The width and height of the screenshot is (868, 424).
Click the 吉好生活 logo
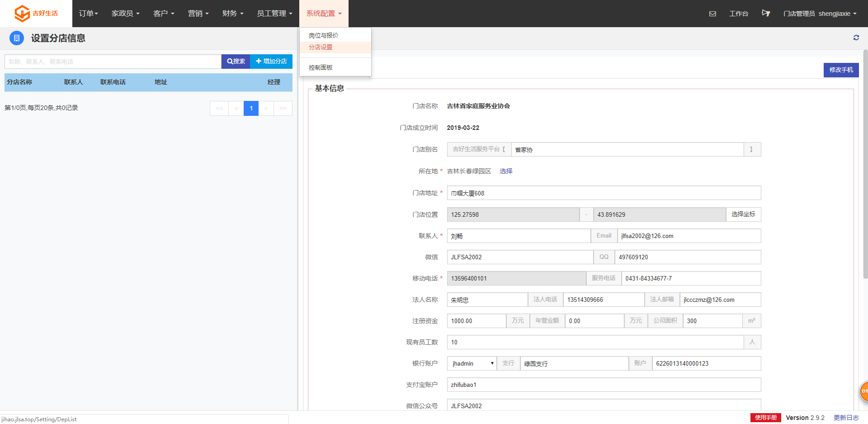point(36,14)
